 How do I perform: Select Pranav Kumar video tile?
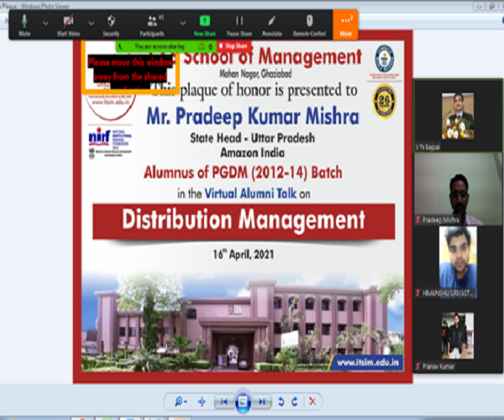click(458, 336)
